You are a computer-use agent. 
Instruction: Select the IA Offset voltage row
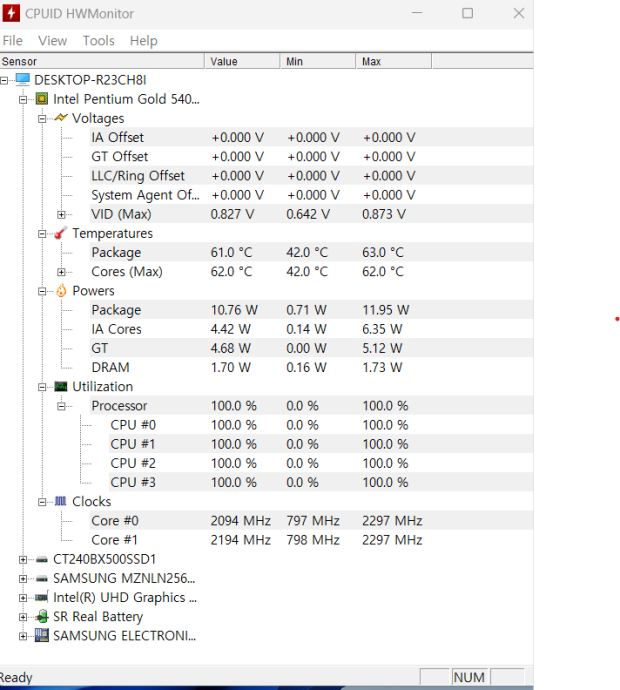pos(311,137)
